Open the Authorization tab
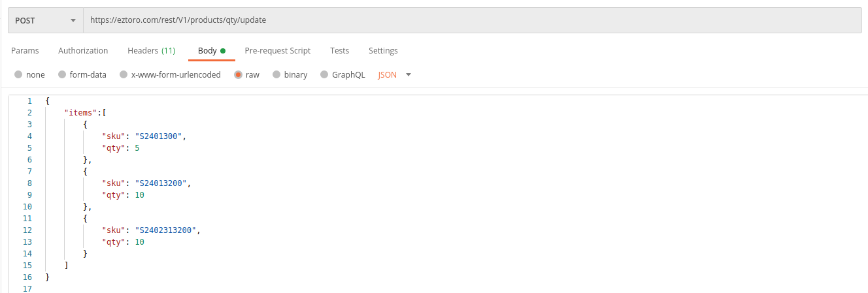Viewport: 868px width, 293px height. (83, 50)
